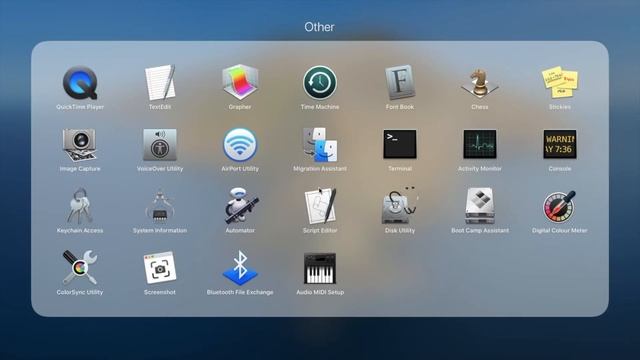Click the "QuickTime Player" label text
This screenshot has width=640, height=360.
(80, 107)
